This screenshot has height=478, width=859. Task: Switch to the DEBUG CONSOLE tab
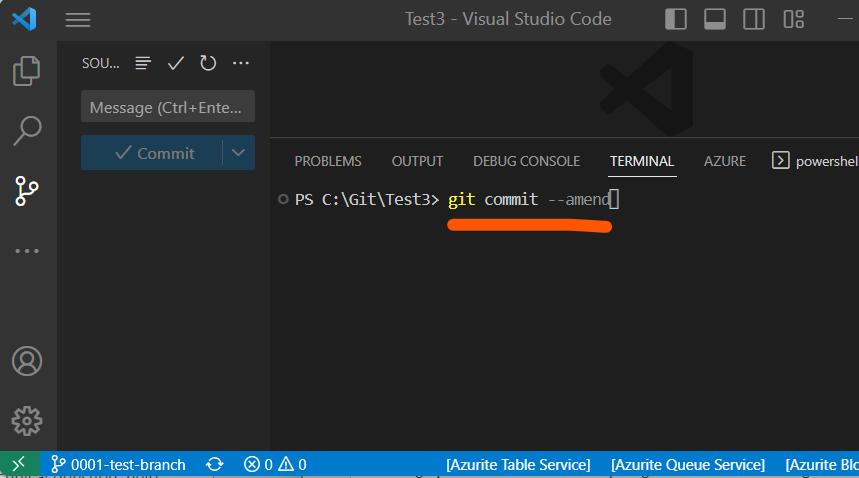click(526, 161)
